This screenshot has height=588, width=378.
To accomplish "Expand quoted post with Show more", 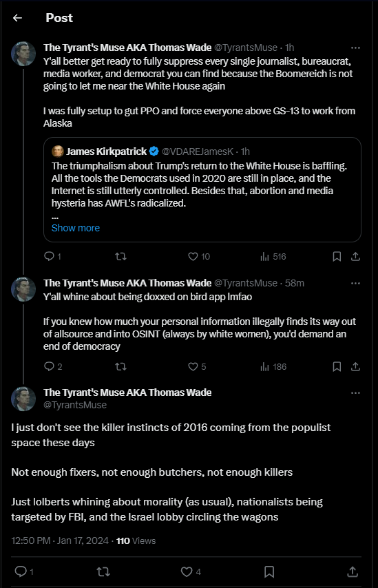I will point(75,228).
